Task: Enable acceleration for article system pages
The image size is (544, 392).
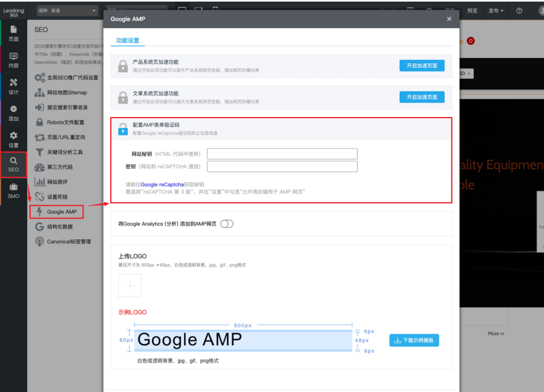Action: pos(422,97)
